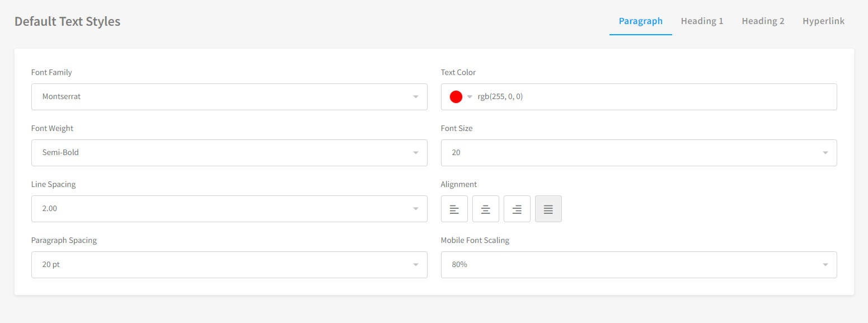Select the align right icon
The image size is (868, 323).
pyautogui.click(x=517, y=209)
